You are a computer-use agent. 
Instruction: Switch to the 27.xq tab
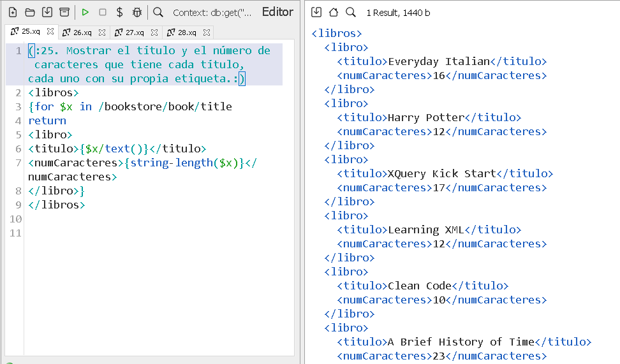coord(134,33)
